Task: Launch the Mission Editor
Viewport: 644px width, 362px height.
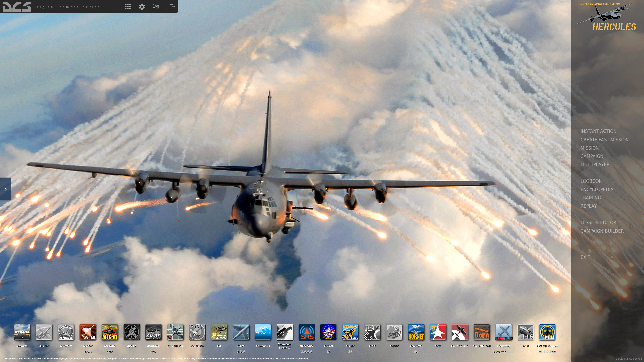Action: coord(598,222)
